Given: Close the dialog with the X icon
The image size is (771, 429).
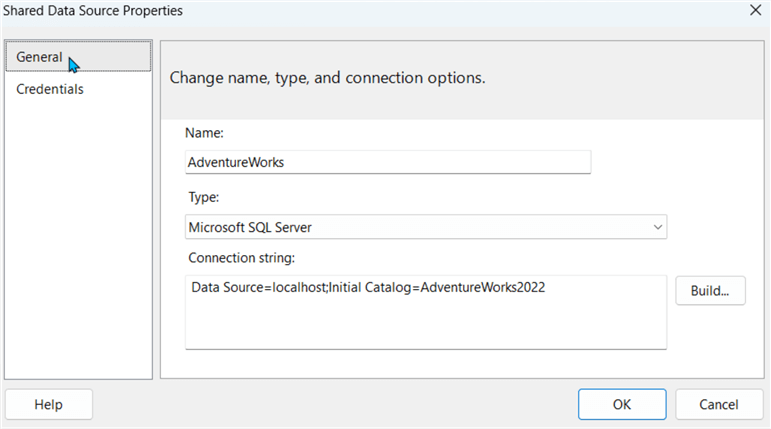Looking at the screenshot, I should [753, 11].
